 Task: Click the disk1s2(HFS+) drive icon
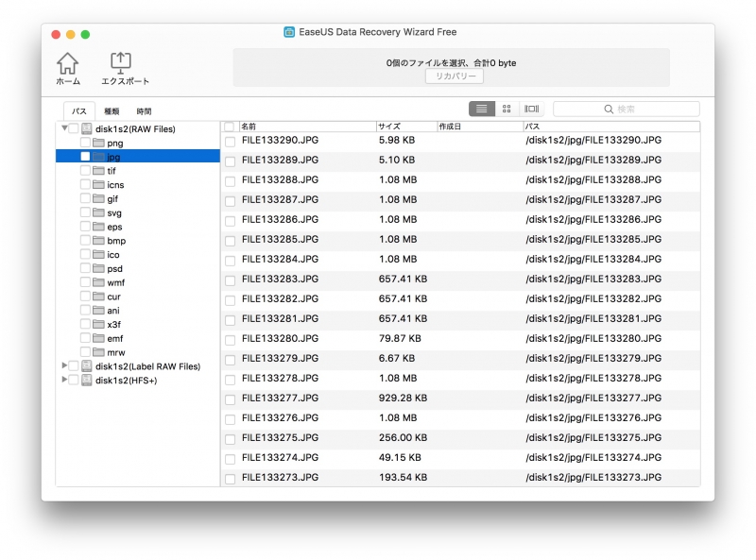(x=86, y=380)
